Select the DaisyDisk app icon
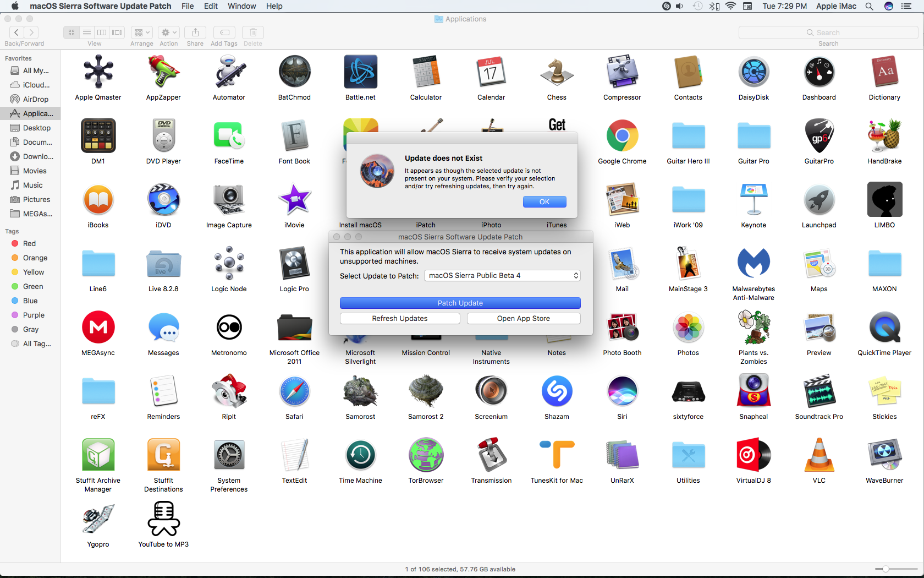Image resolution: width=924 pixels, height=578 pixels. coord(754,72)
